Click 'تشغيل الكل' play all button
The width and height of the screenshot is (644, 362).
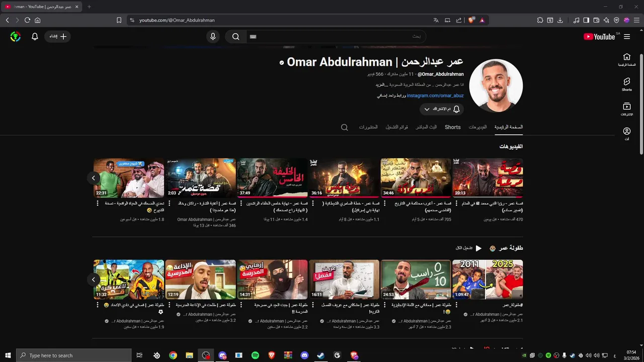(469, 248)
